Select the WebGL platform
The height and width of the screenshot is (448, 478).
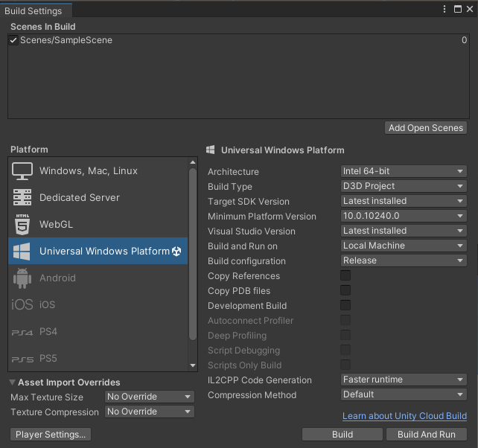point(98,224)
